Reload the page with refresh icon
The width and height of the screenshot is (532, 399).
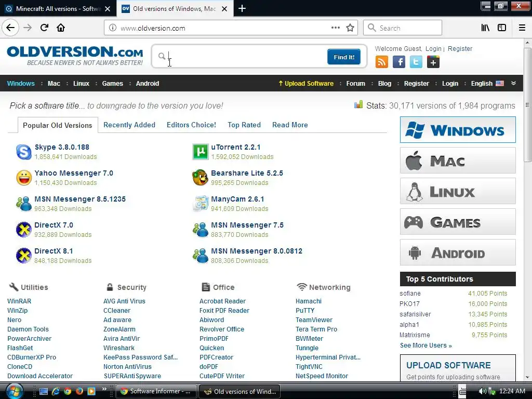click(x=45, y=28)
